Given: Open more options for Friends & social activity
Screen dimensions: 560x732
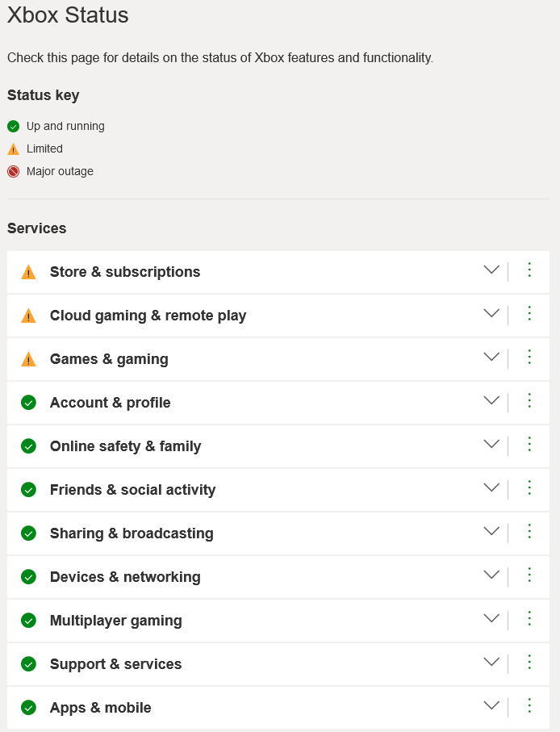Looking at the screenshot, I should pos(529,488).
